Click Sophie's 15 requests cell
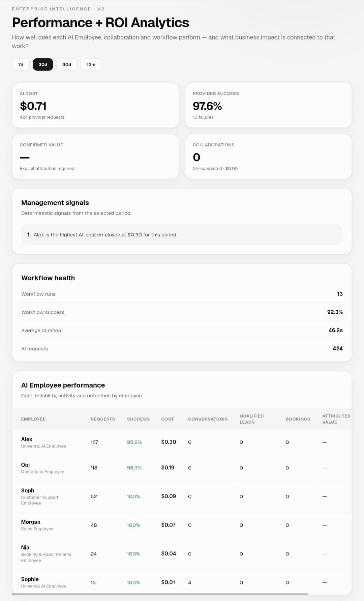364x601 pixels. coord(93,582)
